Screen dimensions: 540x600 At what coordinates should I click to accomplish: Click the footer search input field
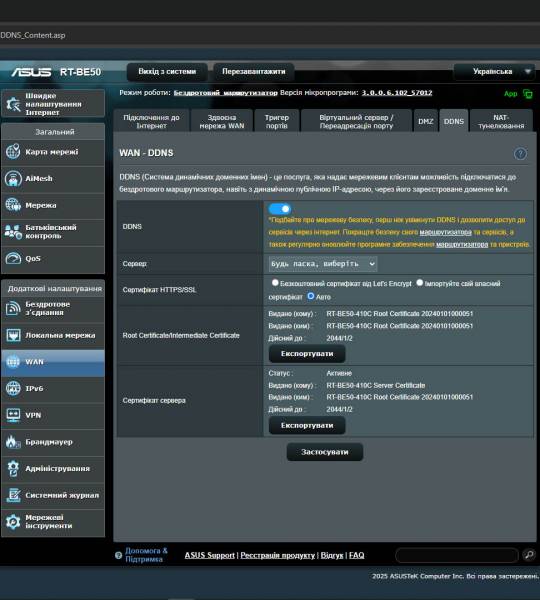457,555
